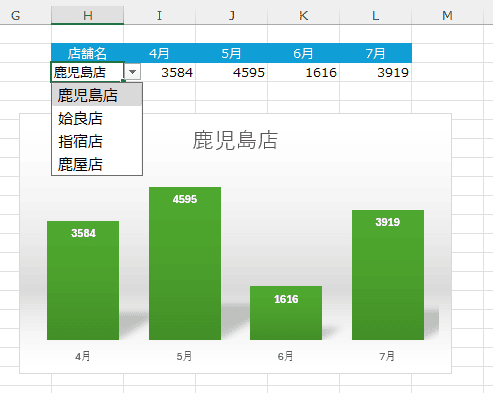Open the store name dropdown arrow
The height and width of the screenshot is (393, 493).
click(x=132, y=72)
